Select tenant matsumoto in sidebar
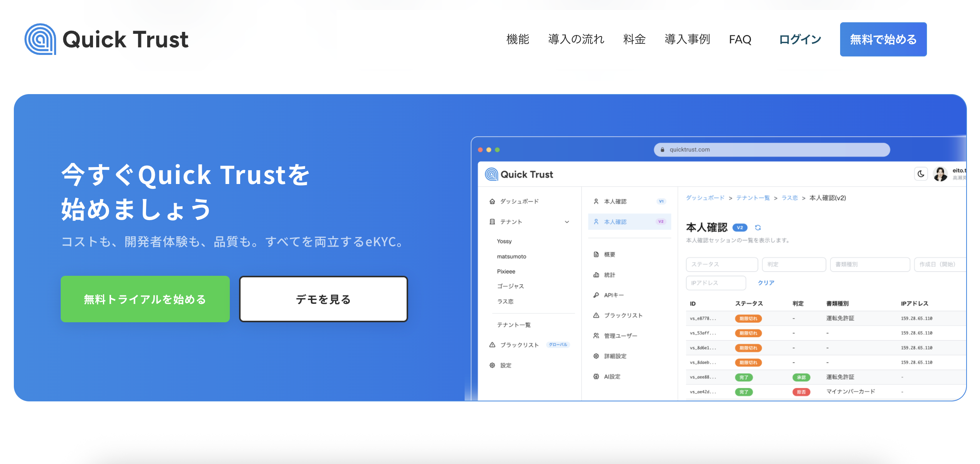The height and width of the screenshot is (464, 980). coord(512,256)
